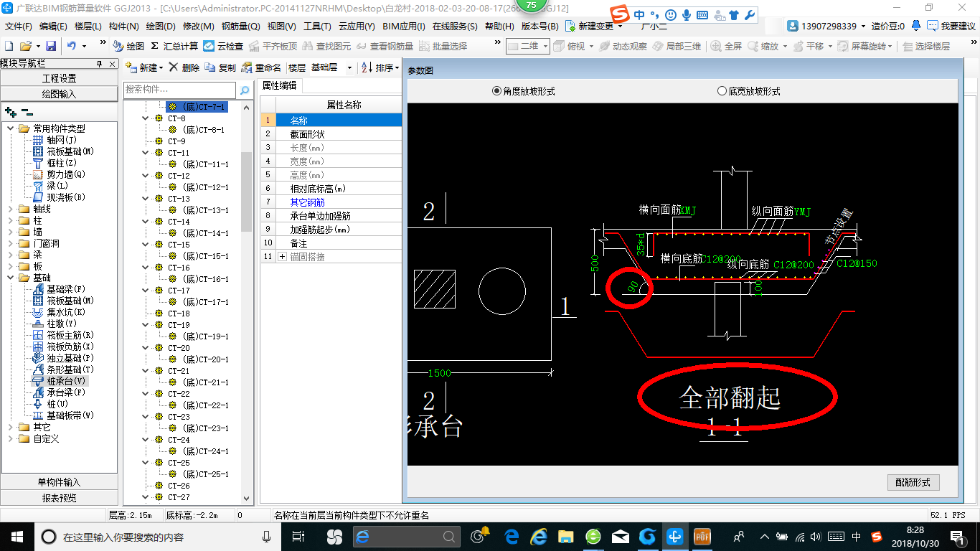
Task: Click the save disk icon
Action: click(x=51, y=46)
